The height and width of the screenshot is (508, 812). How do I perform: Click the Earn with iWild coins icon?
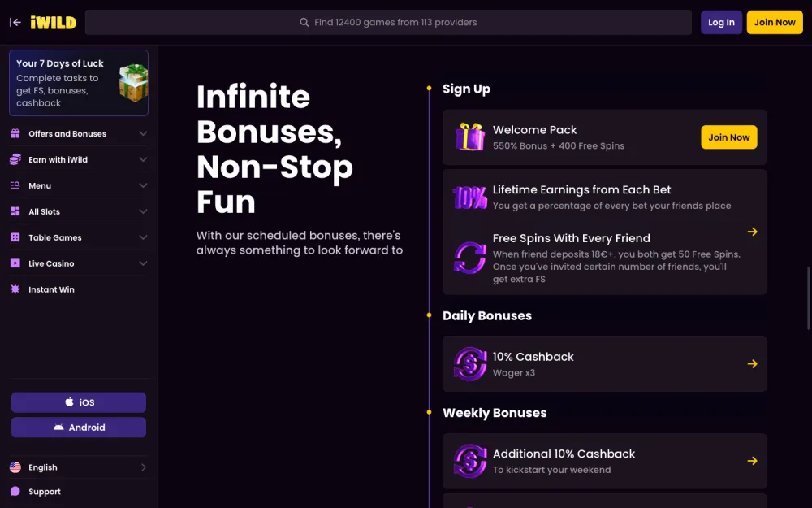15,159
